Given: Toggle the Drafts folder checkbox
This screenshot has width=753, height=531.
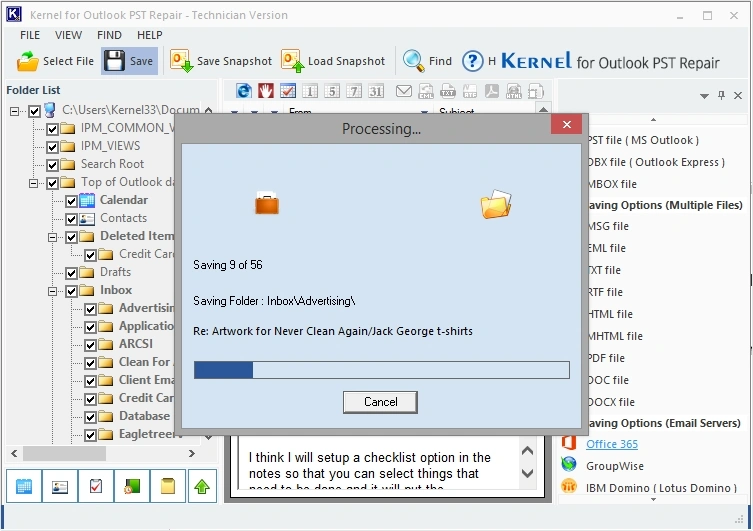Looking at the screenshot, I should 72,273.
